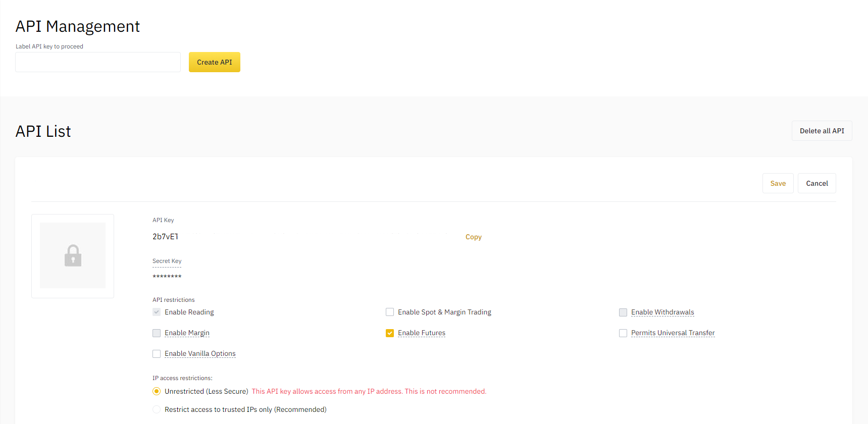Click the Delete all API button
This screenshot has width=868, height=424.
(x=822, y=131)
